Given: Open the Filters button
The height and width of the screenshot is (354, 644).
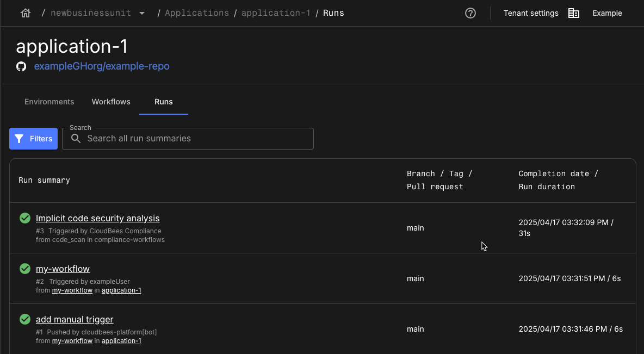Looking at the screenshot, I should 33,139.
